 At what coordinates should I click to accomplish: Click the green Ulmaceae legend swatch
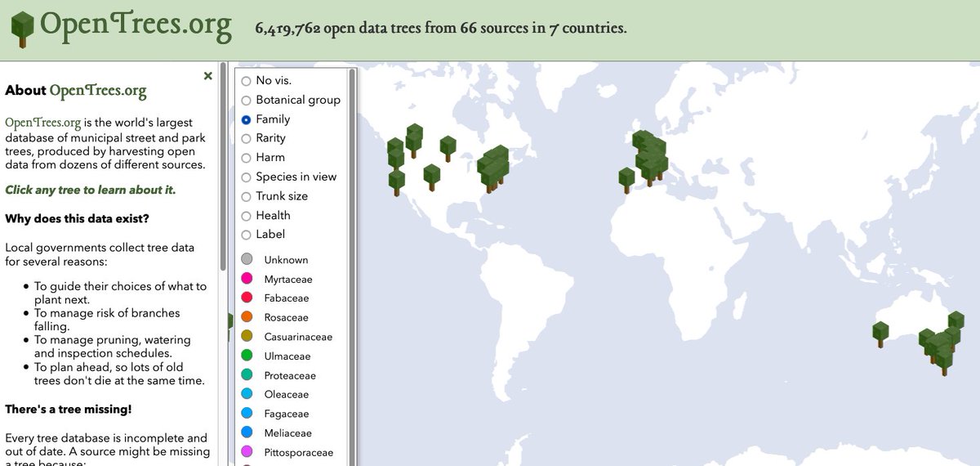(x=247, y=356)
